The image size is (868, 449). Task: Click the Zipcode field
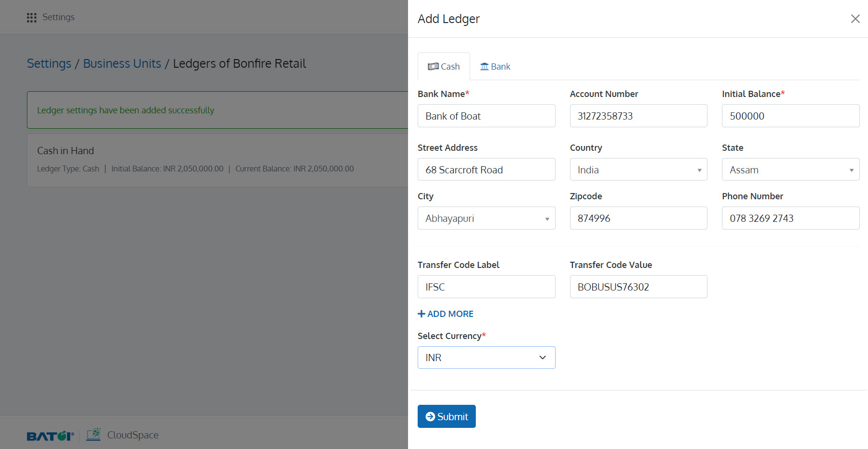[638, 218]
